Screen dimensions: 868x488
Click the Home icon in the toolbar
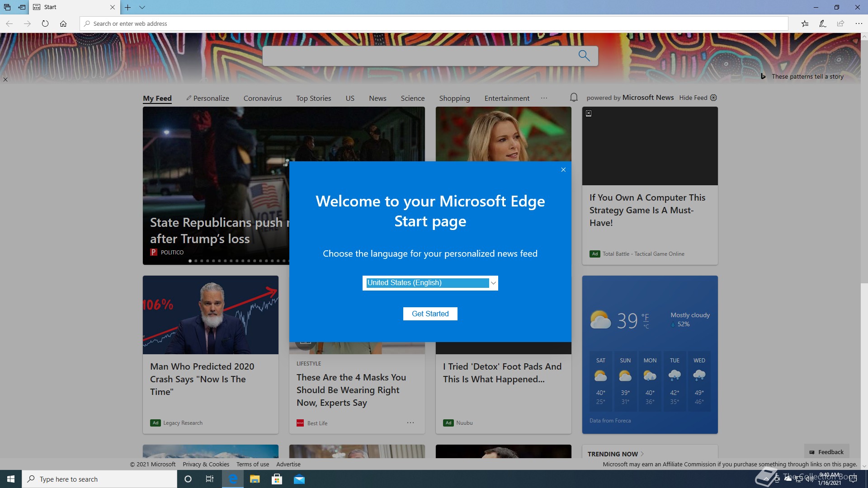63,23
